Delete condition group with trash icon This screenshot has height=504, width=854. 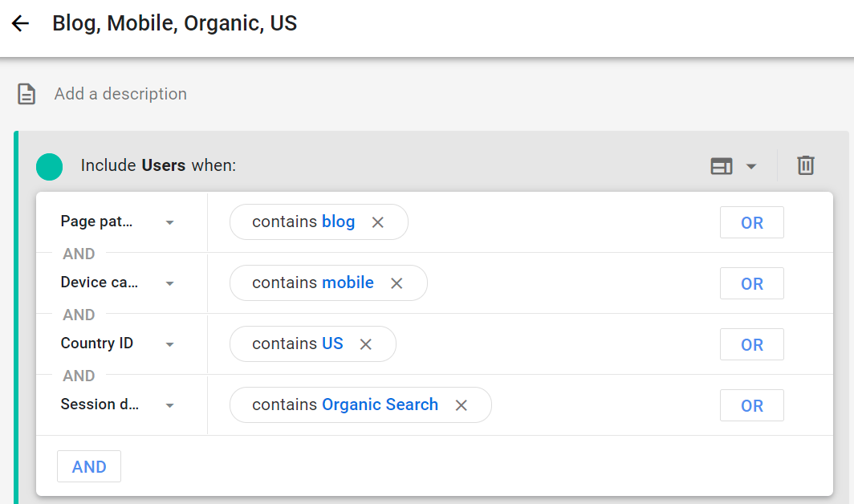(x=805, y=165)
